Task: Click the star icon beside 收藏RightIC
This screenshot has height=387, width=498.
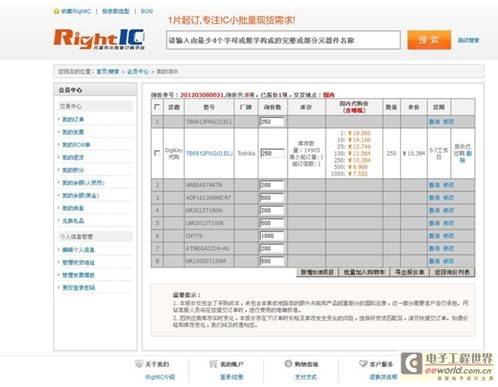Action: (x=56, y=11)
